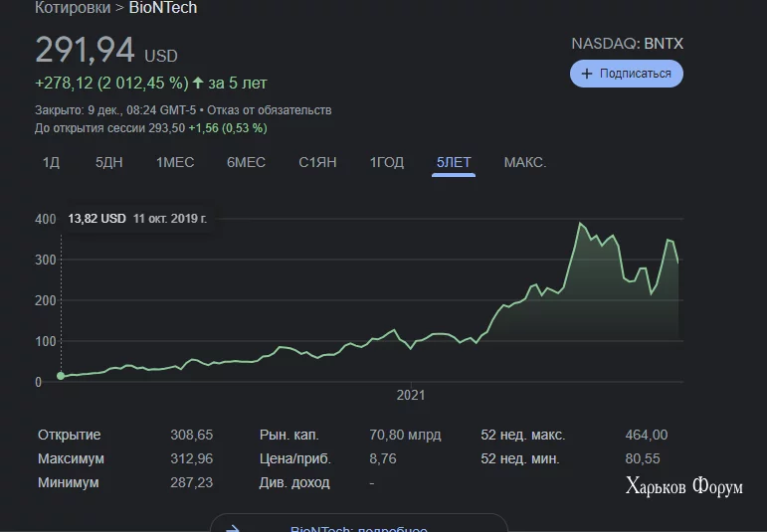Click the active 5ЛЕТ tab

(x=454, y=162)
